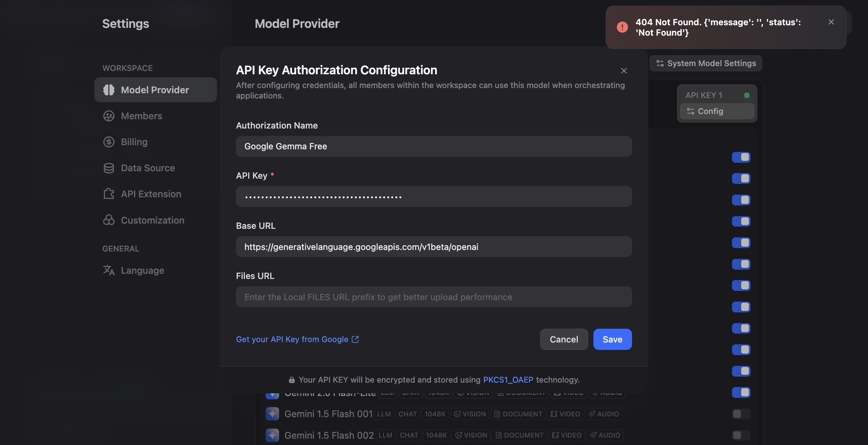This screenshot has height=445, width=868.
Task: Enable the Gemini 1.5 Flash 002 toggle
Action: click(741, 435)
